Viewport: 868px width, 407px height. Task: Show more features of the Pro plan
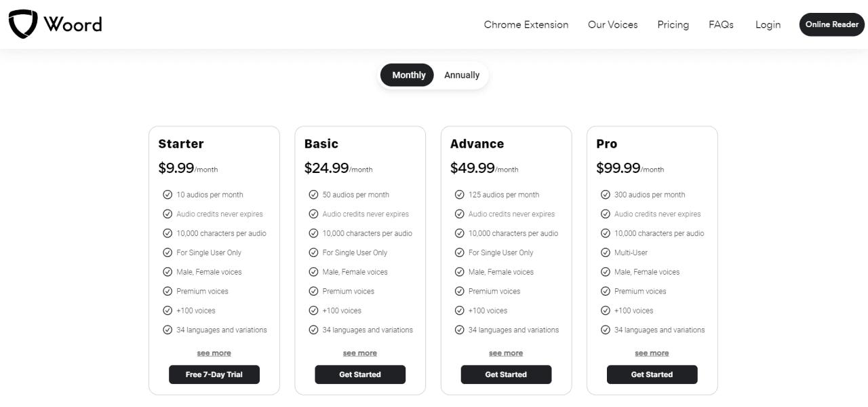coord(652,353)
